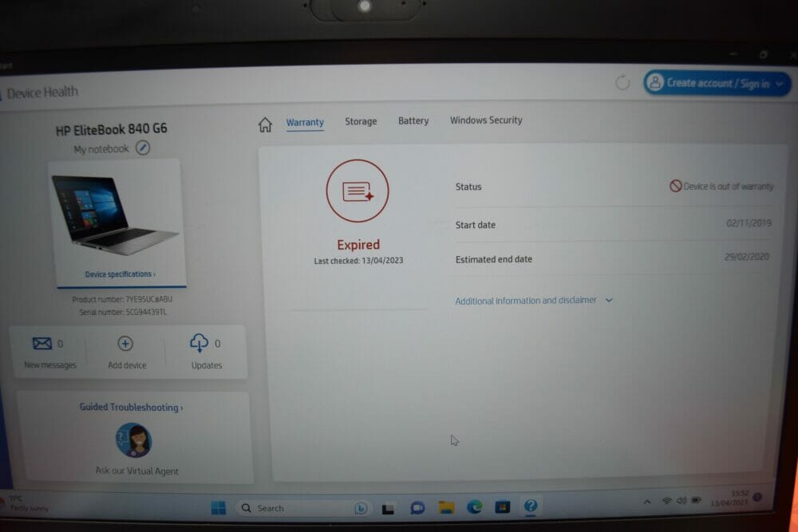Switch to the Storage tab
This screenshot has height=532, width=798.
361,121
